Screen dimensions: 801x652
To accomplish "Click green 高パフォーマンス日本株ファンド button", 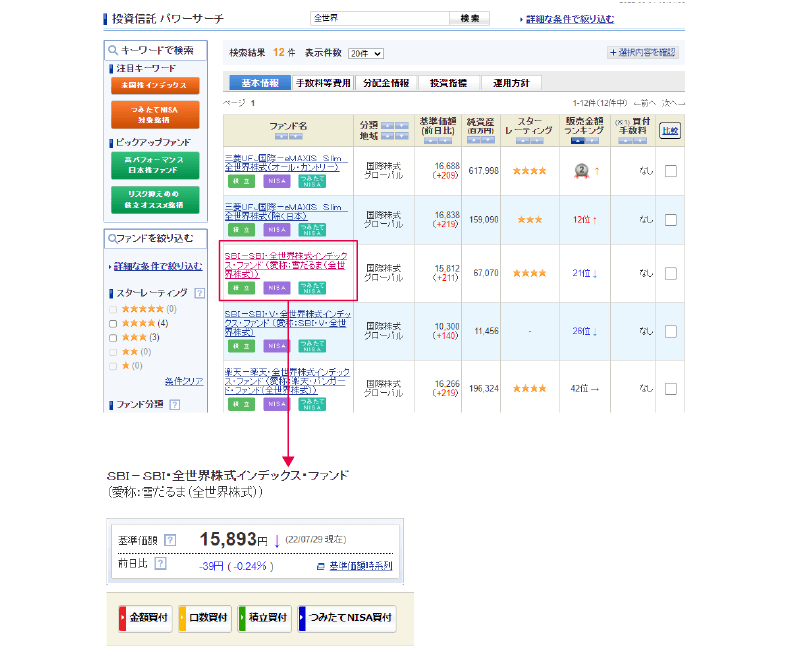I will (x=155, y=165).
